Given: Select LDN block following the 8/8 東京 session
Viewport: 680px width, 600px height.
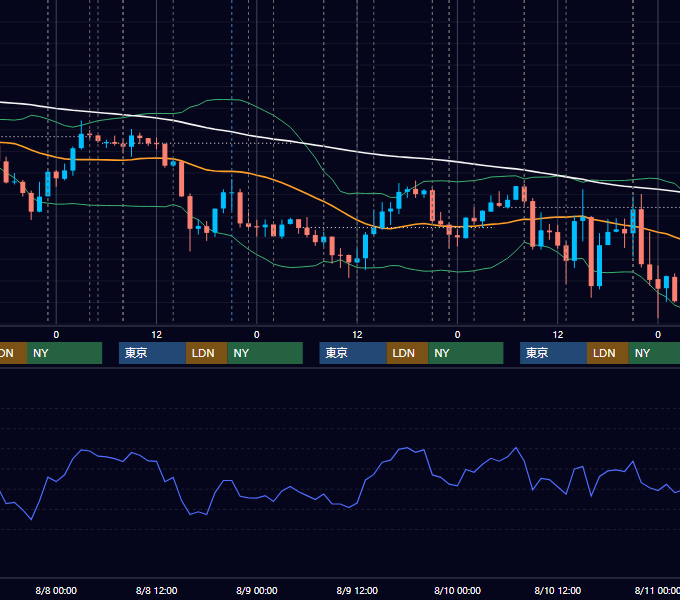Looking at the screenshot, I should [206, 353].
